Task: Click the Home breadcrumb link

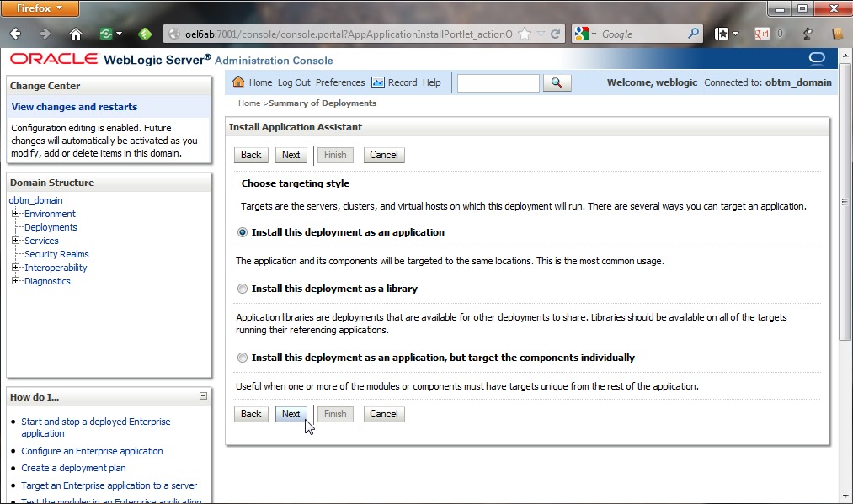Action: 249,103
